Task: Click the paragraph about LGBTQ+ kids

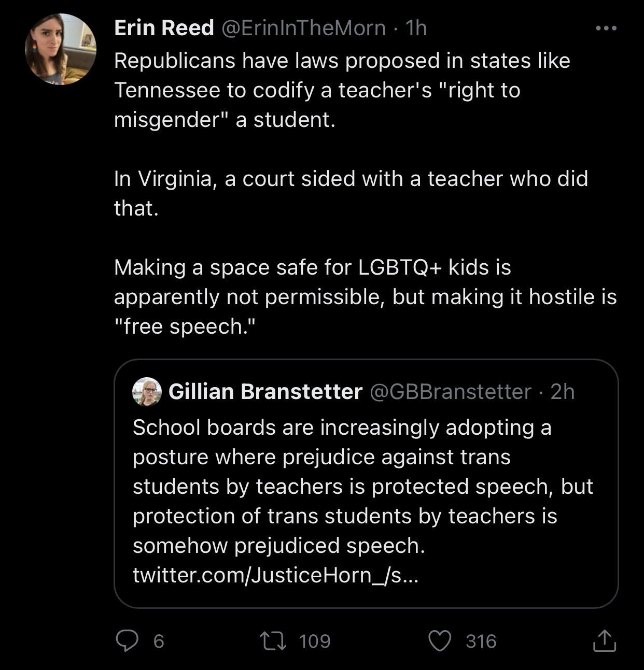Action: click(x=363, y=297)
